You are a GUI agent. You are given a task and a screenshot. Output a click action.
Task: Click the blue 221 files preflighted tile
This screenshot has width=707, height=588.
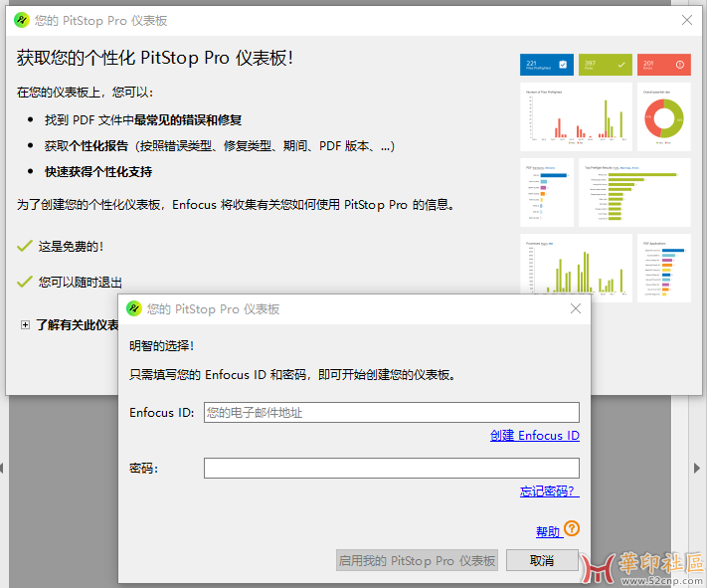tap(547, 65)
